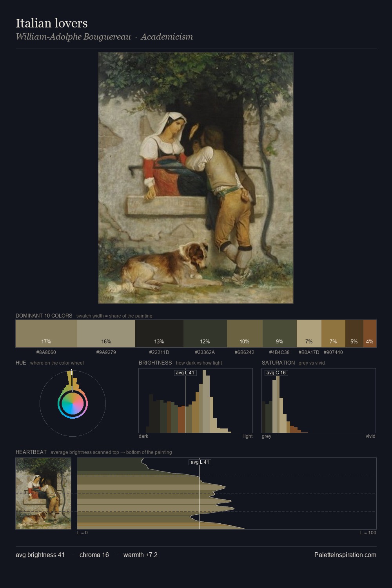Click 'warmth +7.2' in the footer
This screenshot has width=392, height=588.
click(140, 555)
